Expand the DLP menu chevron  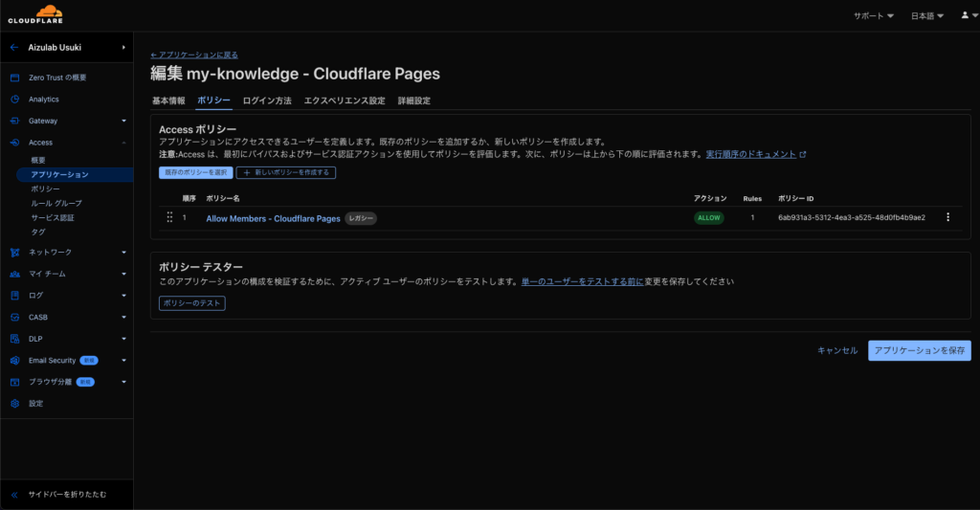tap(123, 339)
